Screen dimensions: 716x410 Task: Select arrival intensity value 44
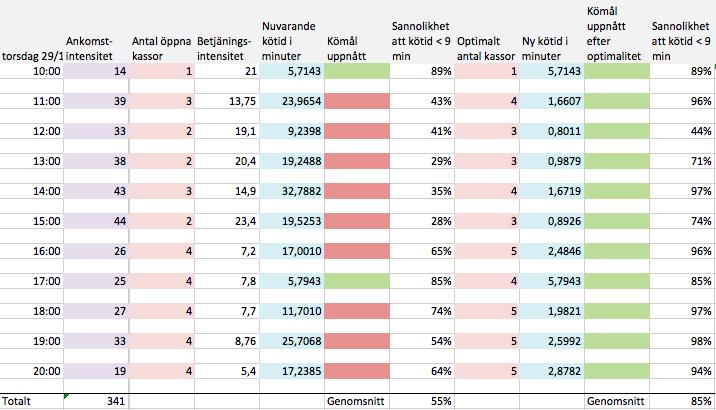96,221
